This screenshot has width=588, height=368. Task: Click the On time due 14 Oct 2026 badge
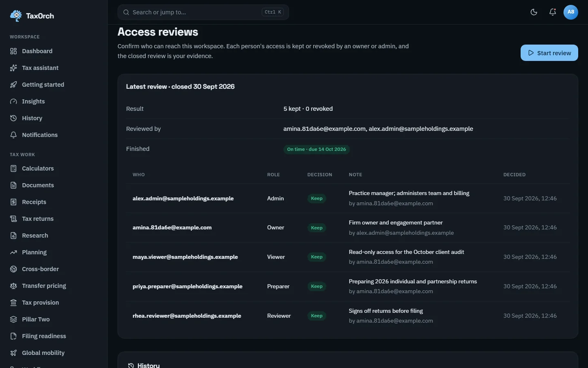[x=316, y=149]
